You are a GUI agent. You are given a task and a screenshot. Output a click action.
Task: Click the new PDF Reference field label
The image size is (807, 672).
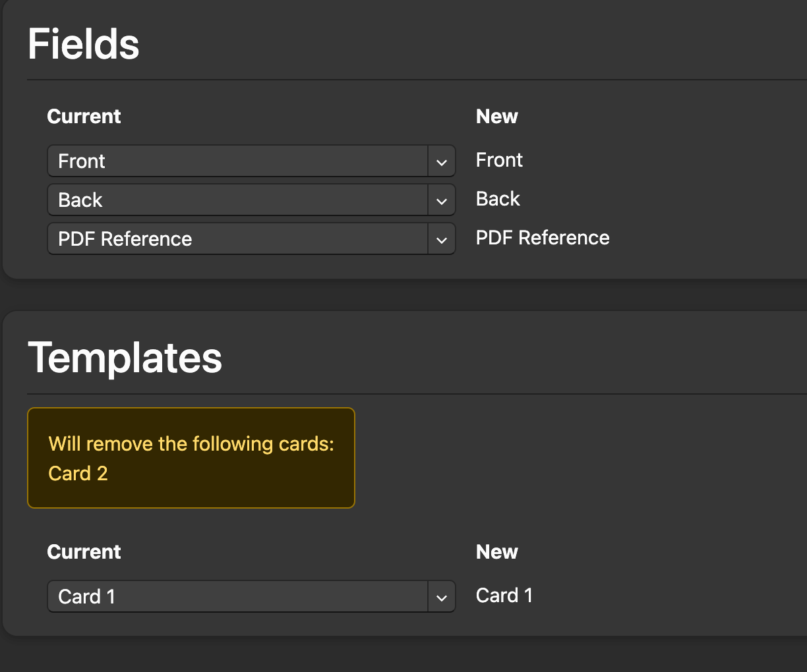542,238
